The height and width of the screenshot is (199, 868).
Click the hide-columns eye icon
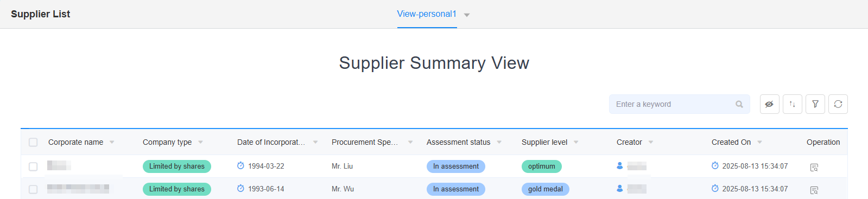point(769,104)
